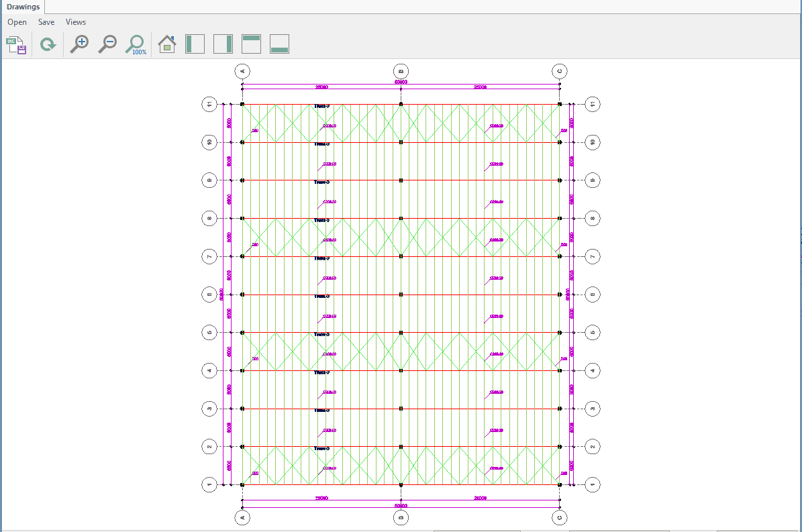Expand the Views menu
The width and height of the screenshot is (802, 532).
click(x=76, y=22)
